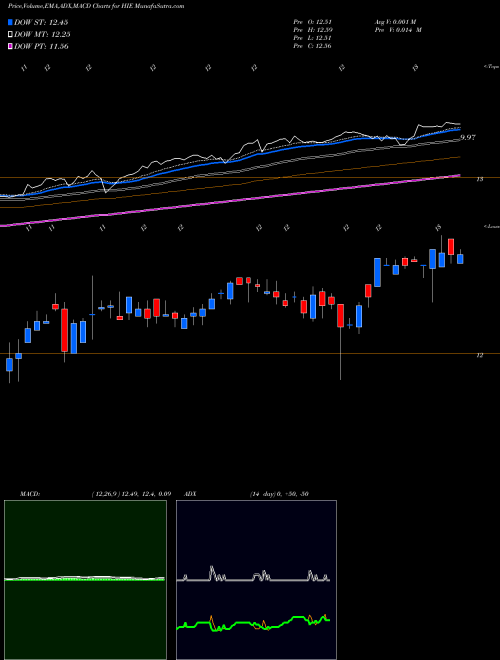
Task: Select the 'DOW ST: 12.43' legend label
Action: click(x=41, y=22)
